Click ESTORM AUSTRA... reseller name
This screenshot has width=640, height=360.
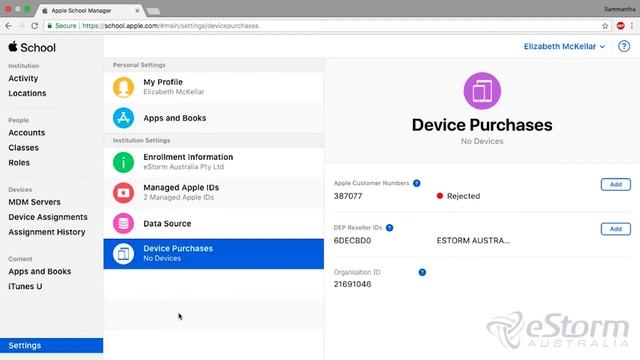(473, 240)
